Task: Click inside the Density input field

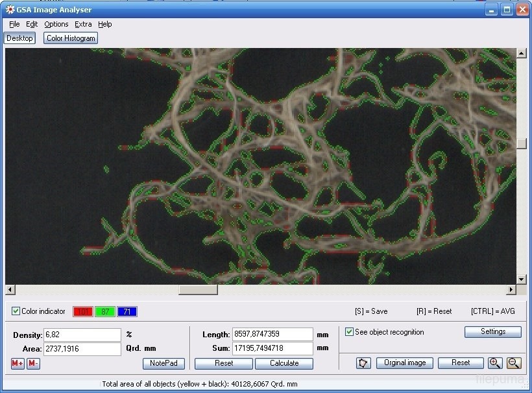Action: (82, 335)
